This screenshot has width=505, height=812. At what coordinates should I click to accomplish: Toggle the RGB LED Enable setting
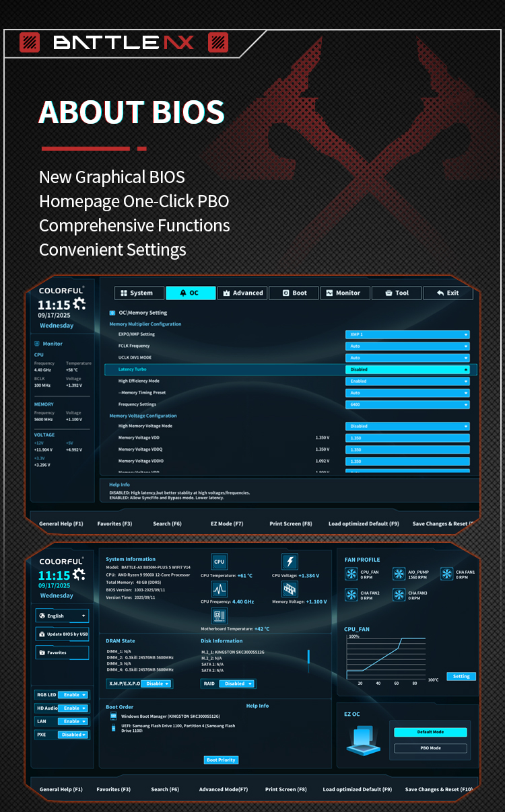coord(72,695)
